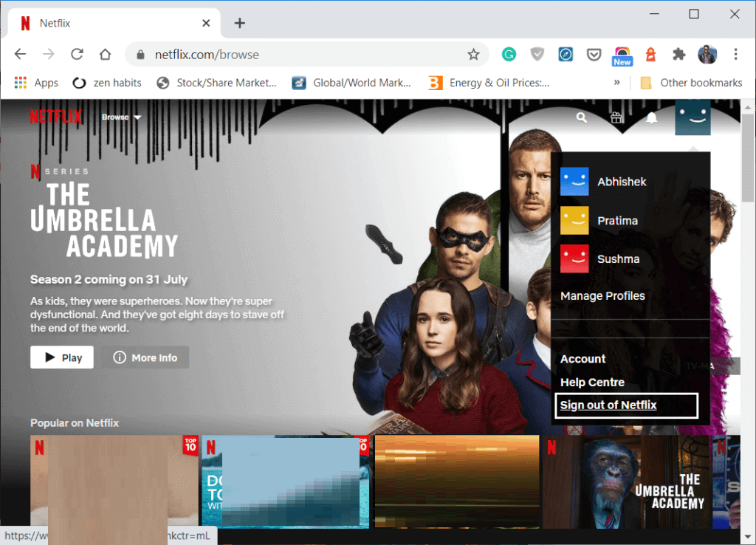Click the grey shield extension icon
The width and height of the screenshot is (756, 545).
point(537,54)
